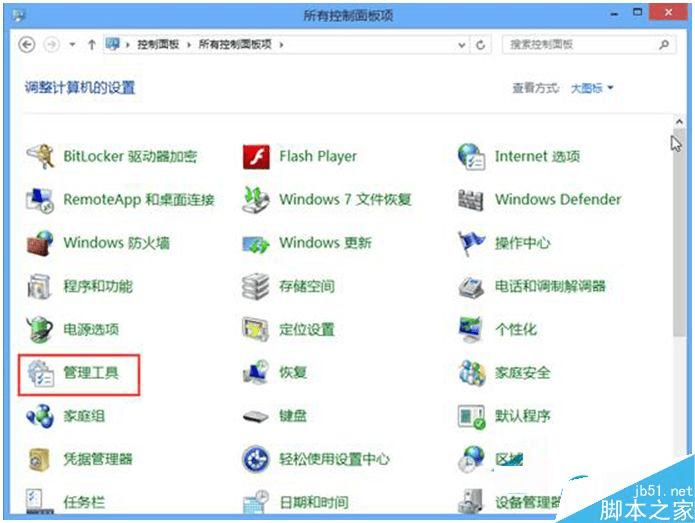Open the Windows Defender wall icon

[x=471, y=200]
